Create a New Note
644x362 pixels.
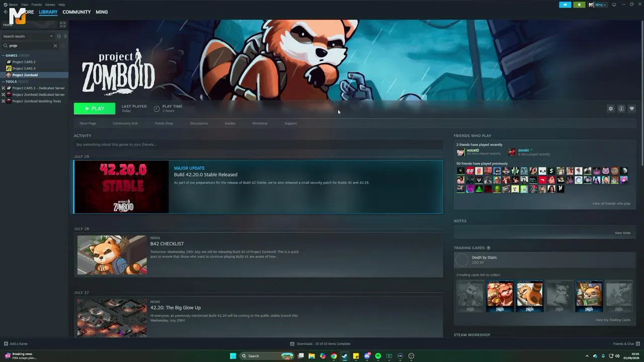click(x=622, y=233)
